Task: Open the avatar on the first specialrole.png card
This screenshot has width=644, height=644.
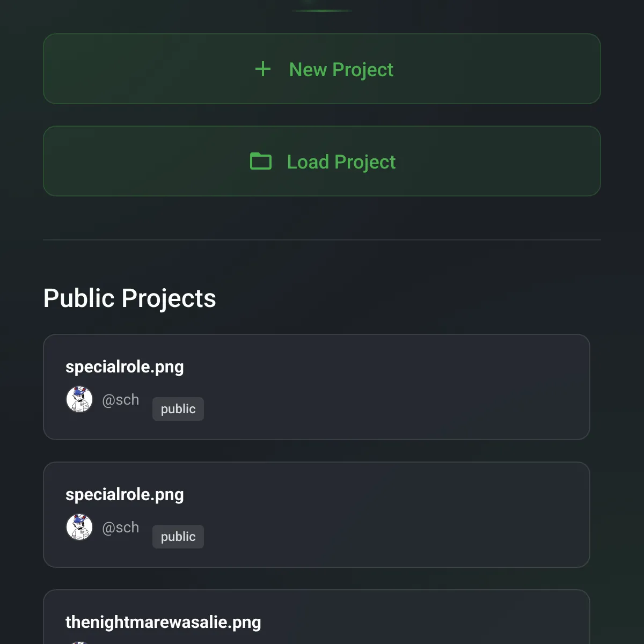Action: 79,399
